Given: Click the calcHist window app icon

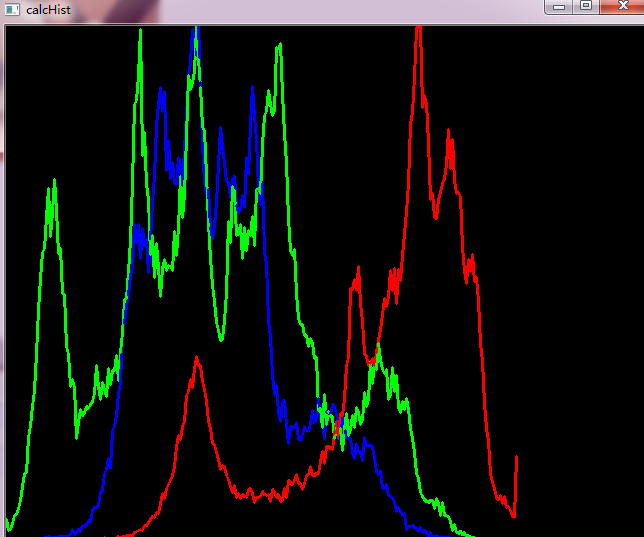Looking at the screenshot, I should (x=12, y=10).
